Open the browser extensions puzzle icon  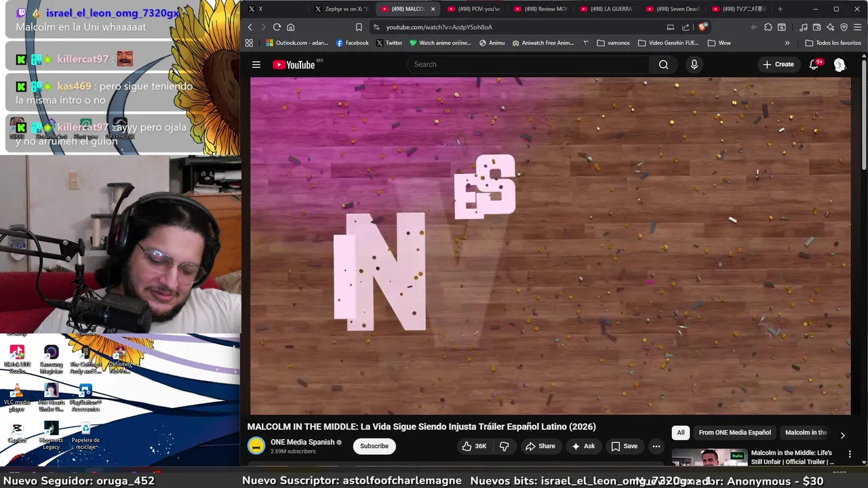pos(768,27)
